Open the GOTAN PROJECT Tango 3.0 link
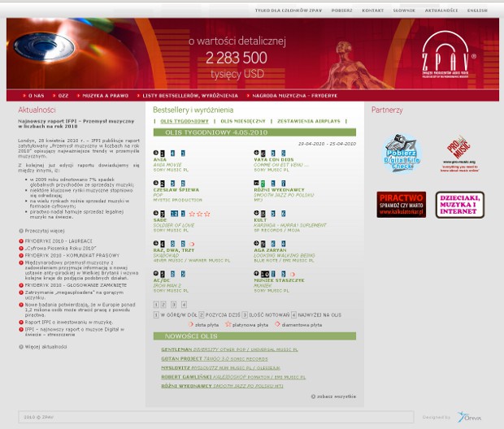This screenshot has width=504, height=429. click(x=215, y=358)
